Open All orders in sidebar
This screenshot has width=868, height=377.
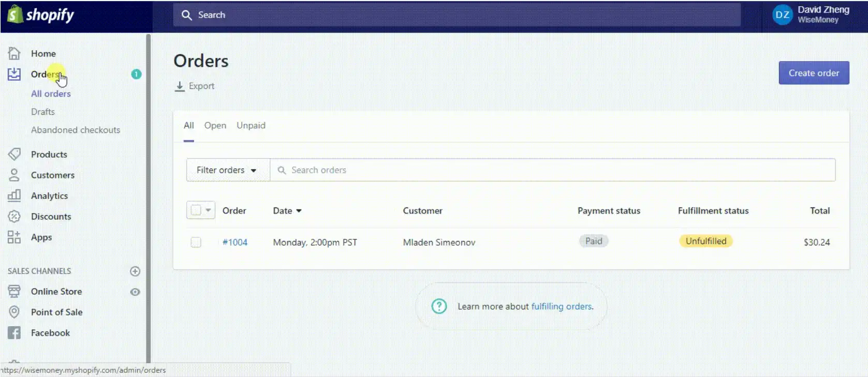[51, 94]
